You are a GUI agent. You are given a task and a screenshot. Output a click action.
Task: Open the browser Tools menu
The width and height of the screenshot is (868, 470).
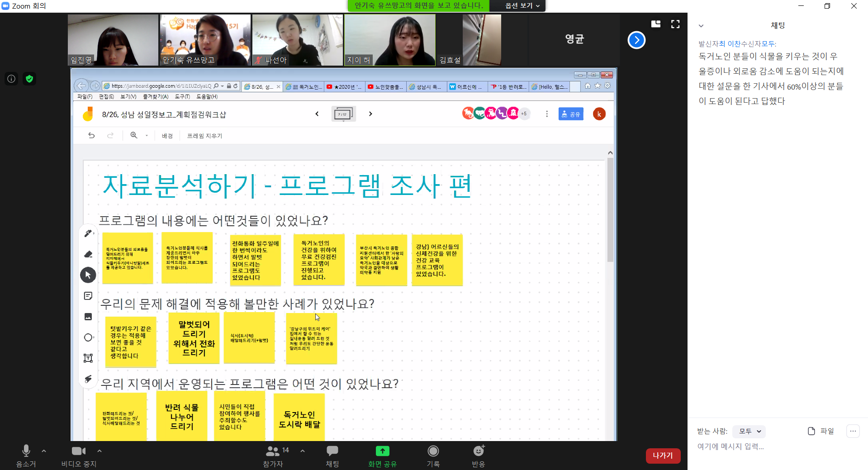[182, 96]
